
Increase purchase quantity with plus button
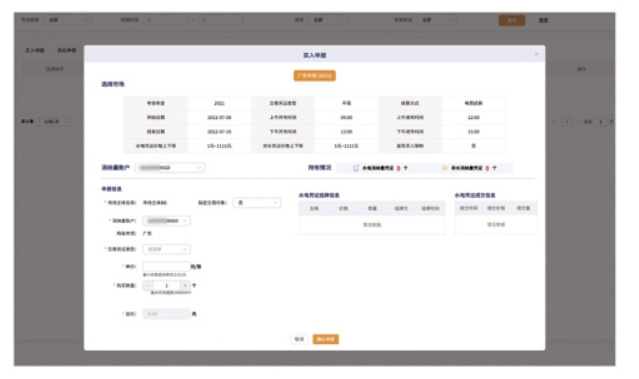pyautogui.click(x=185, y=286)
